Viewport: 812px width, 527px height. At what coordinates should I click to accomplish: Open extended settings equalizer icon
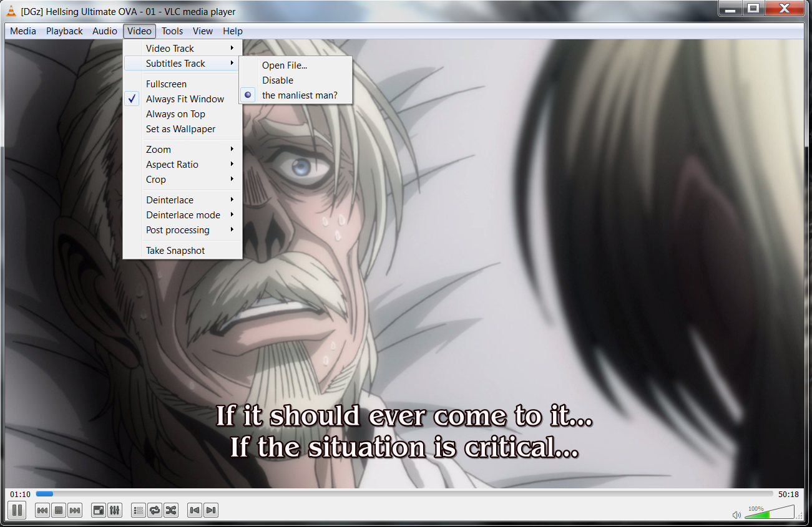pyautogui.click(x=115, y=510)
